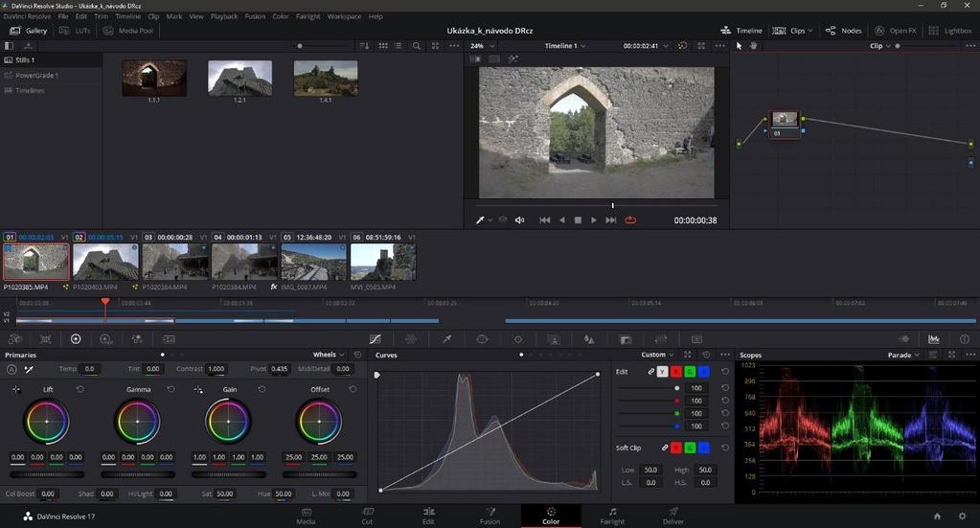
Task: Open the Workspace menu
Action: click(344, 16)
